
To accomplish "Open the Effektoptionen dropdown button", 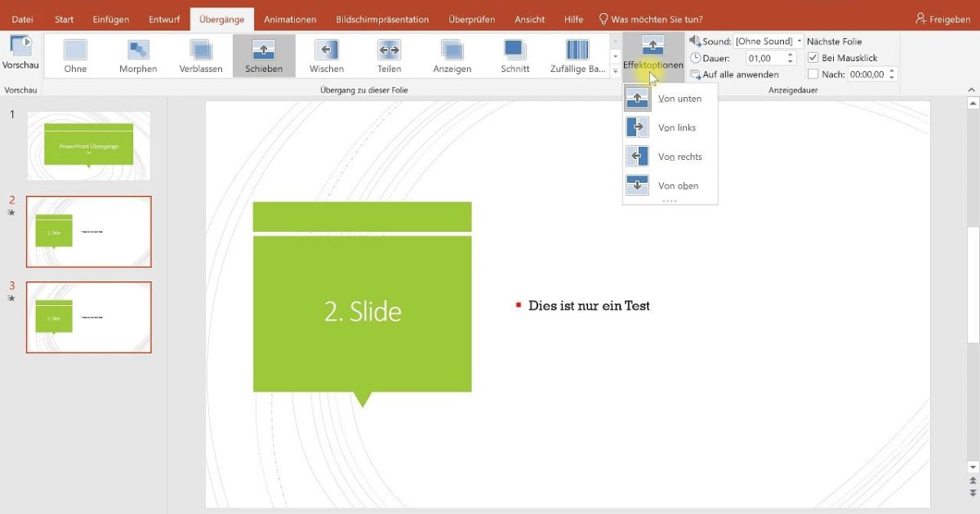I will 653,55.
